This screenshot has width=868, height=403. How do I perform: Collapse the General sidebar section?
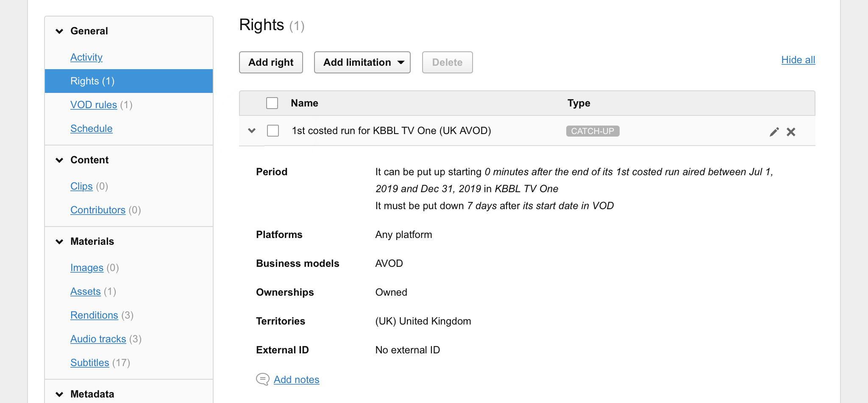click(x=59, y=31)
